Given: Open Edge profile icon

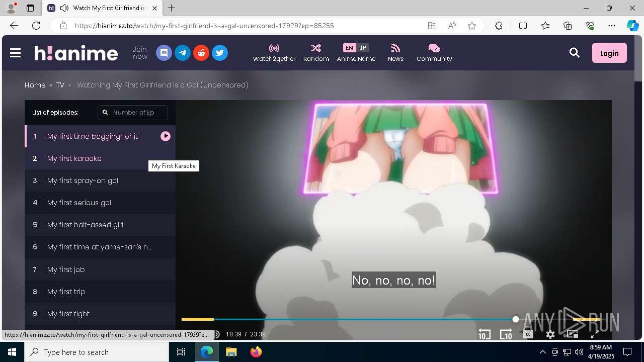Looking at the screenshot, I should point(11,8).
